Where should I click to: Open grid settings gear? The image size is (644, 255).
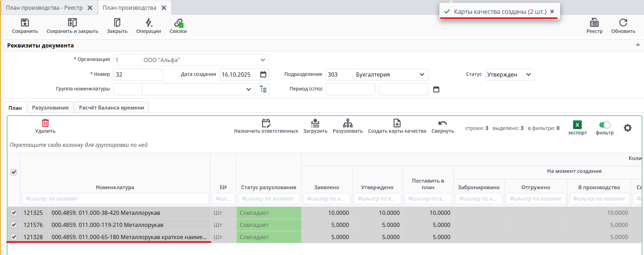627,128
